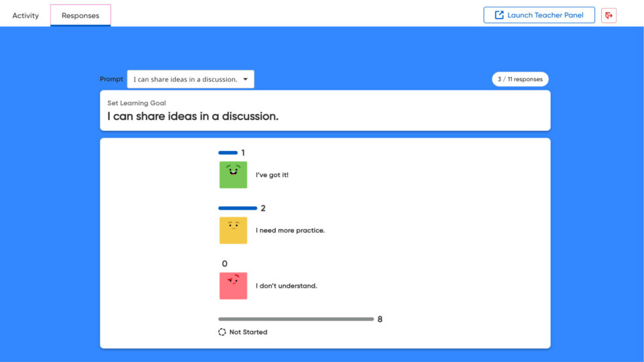Click the Set Learning Goal heading card

[x=325, y=111]
